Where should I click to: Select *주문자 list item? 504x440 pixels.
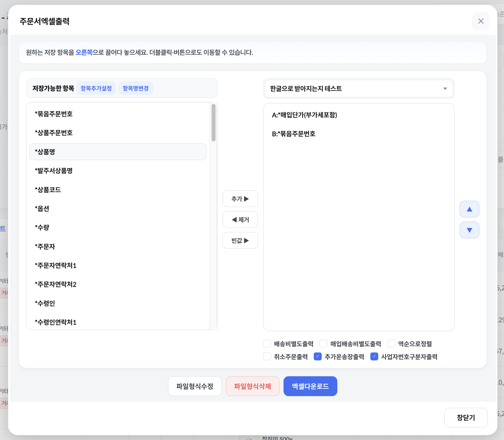pyautogui.click(x=118, y=247)
